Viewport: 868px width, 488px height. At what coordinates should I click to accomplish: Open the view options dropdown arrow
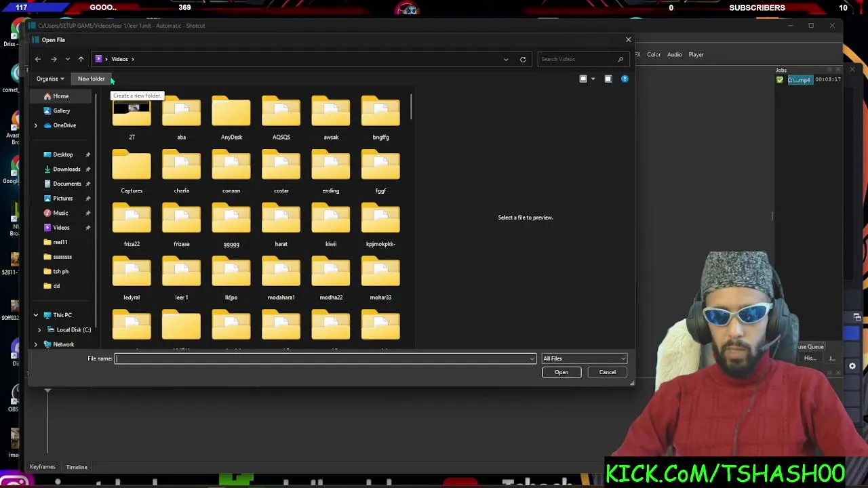coord(593,79)
